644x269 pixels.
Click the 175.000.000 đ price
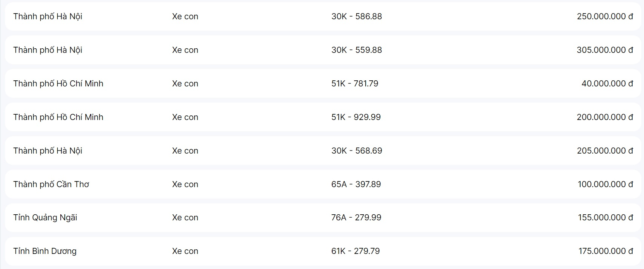tap(605, 251)
